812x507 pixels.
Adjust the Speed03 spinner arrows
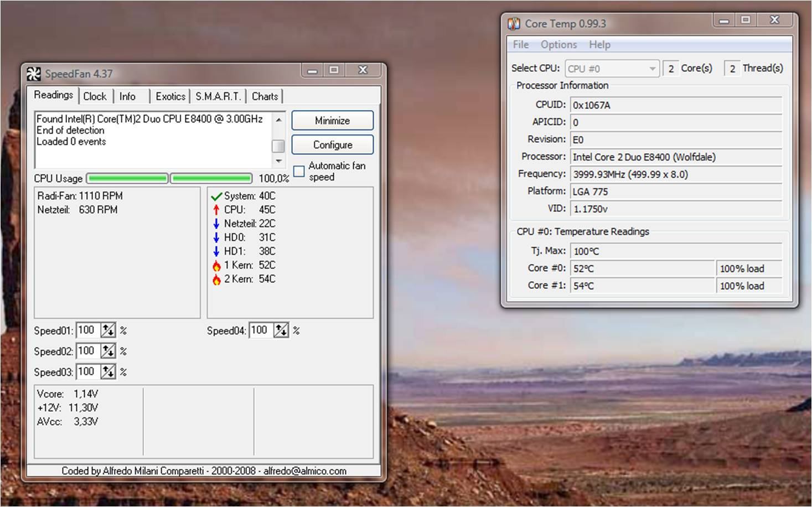coord(108,371)
